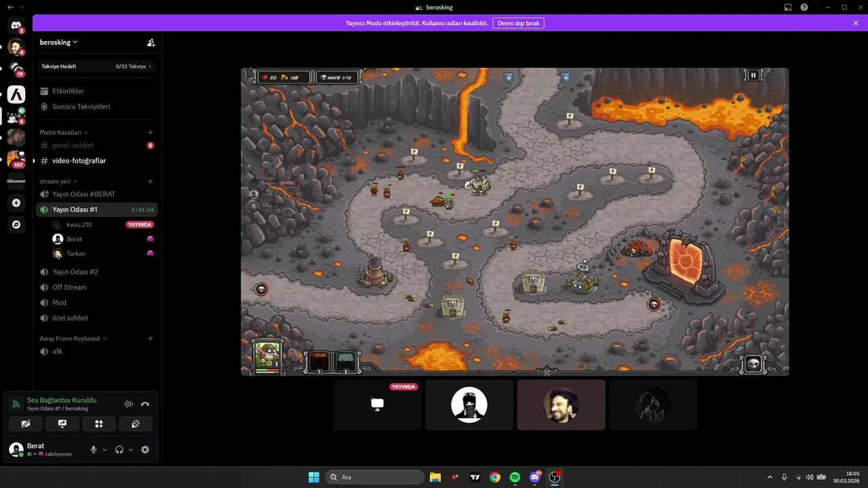This screenshot has height=488, width=868.
Task: Open voice connection signal details icon
Action: (x=16, y=404)
